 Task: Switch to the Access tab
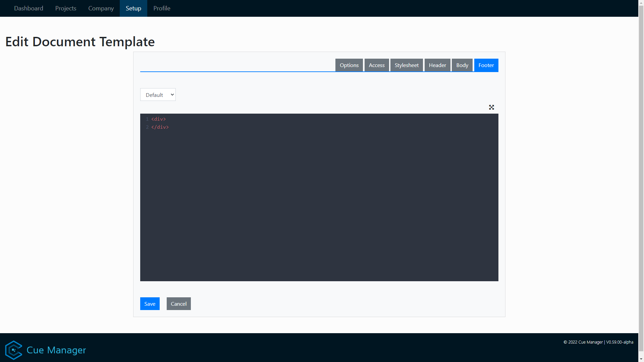pos(376,65)
